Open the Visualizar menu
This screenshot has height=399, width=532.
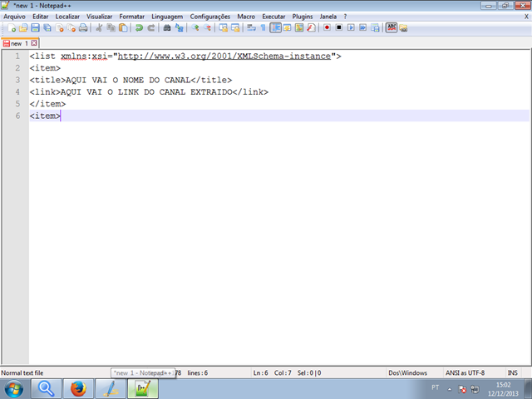point(99,17)
